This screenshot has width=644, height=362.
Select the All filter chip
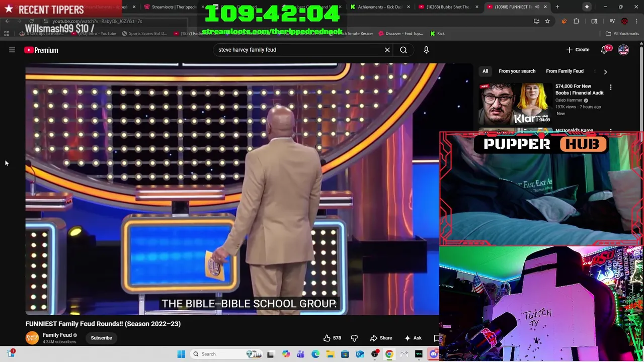pos(485,71)
